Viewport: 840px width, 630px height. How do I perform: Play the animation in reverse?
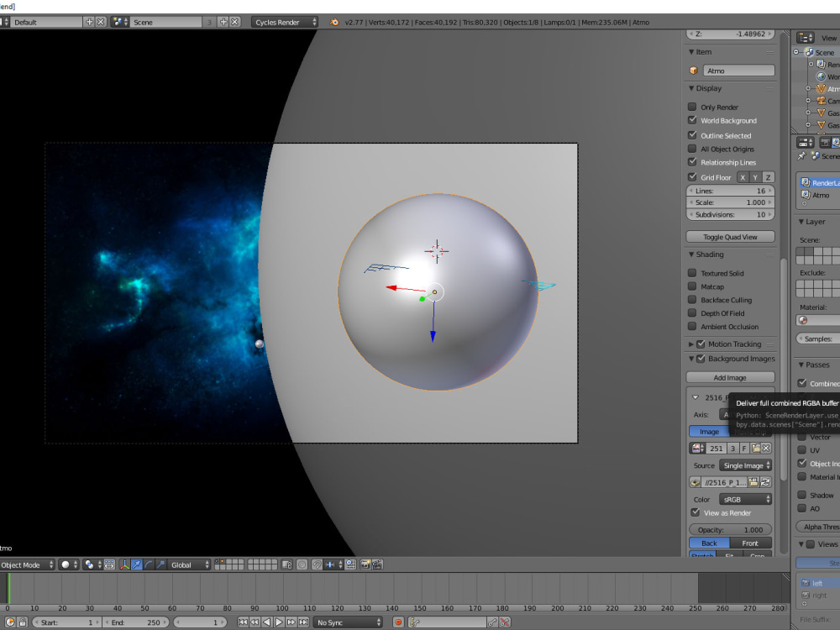(267, 622)
